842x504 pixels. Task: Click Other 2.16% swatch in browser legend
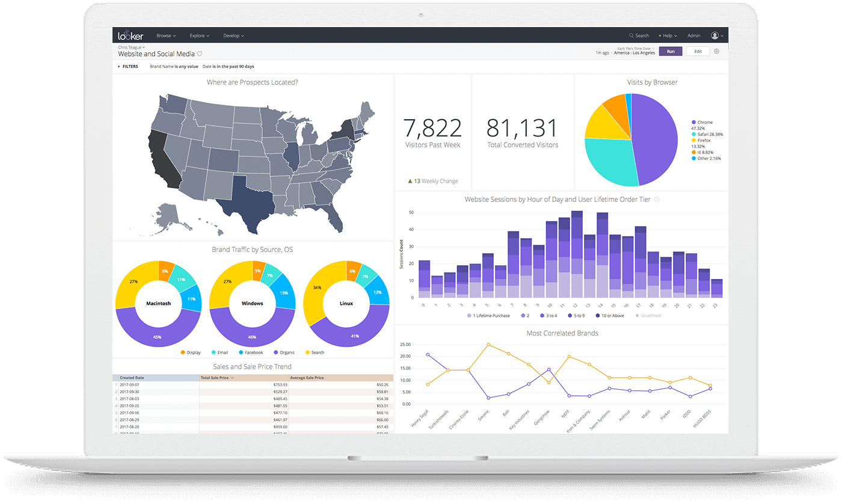point(693,158)
